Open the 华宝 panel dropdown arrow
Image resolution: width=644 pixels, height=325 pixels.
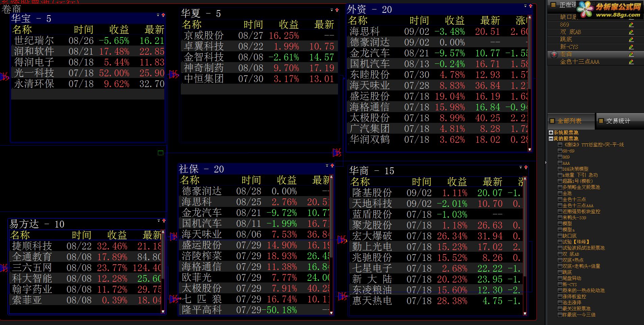tap(158, 15)
